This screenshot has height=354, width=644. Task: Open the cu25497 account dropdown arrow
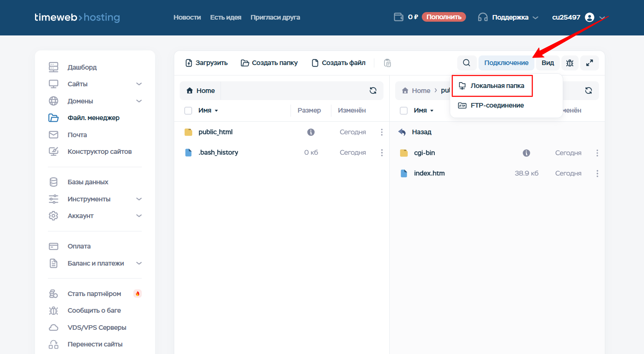coord(602,18)
